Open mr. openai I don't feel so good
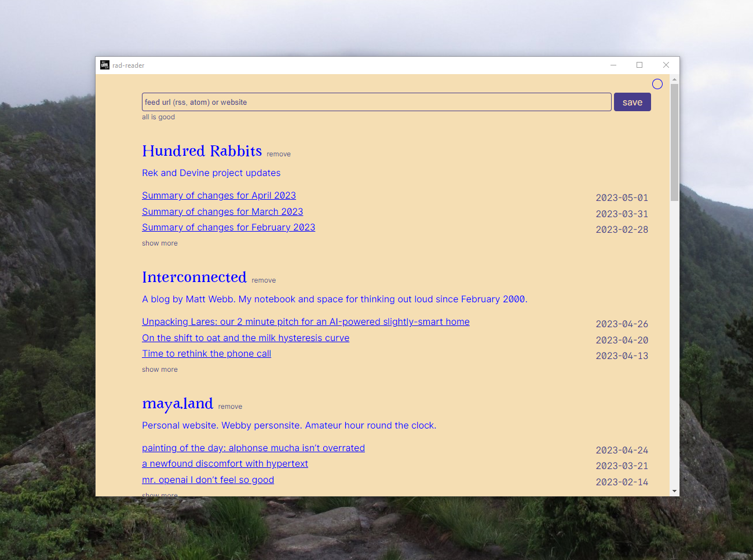The height and width of the screenshot is (560, 753). pos(208,480)
